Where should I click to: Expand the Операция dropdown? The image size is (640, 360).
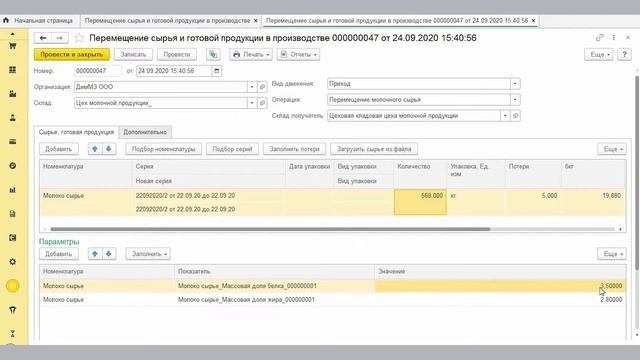[x=515, y=100]
